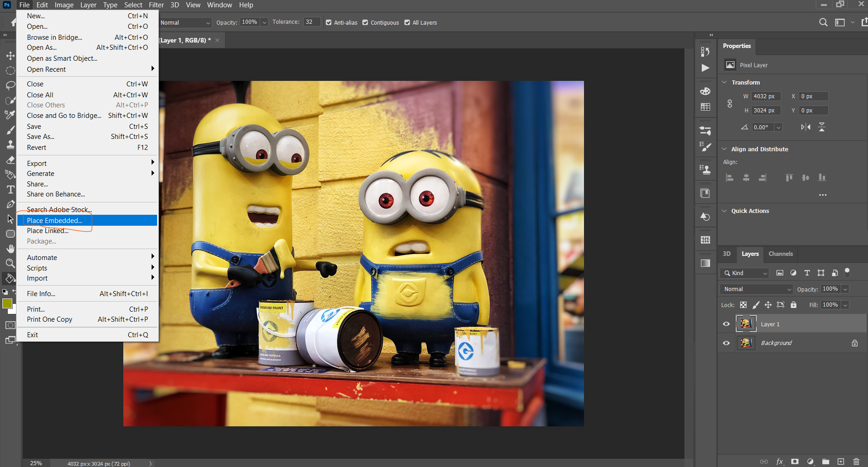868x467 pixels.
Task: Select the Path Selection tool
Action: pos(10,219)
